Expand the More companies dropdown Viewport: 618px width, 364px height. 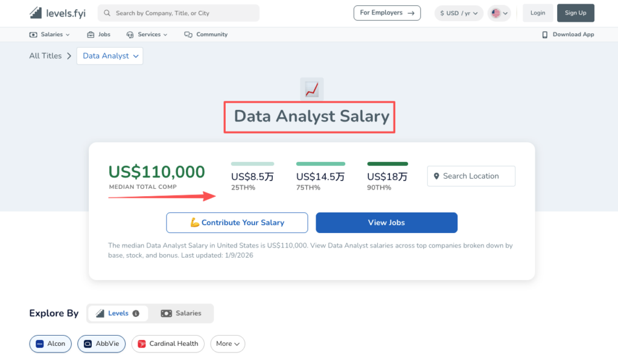[228, 343]
